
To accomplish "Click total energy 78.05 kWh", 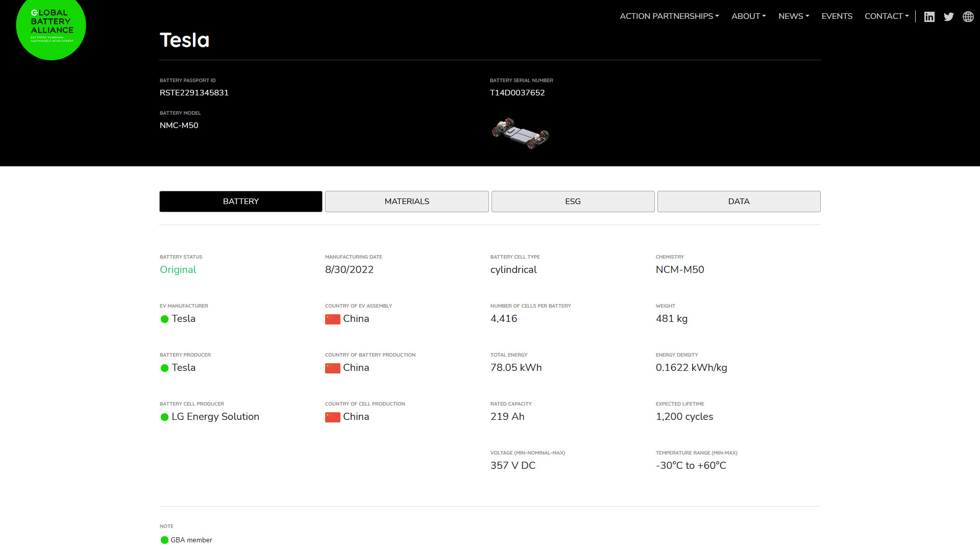I will pyautogui.click(x=516, y=368).
